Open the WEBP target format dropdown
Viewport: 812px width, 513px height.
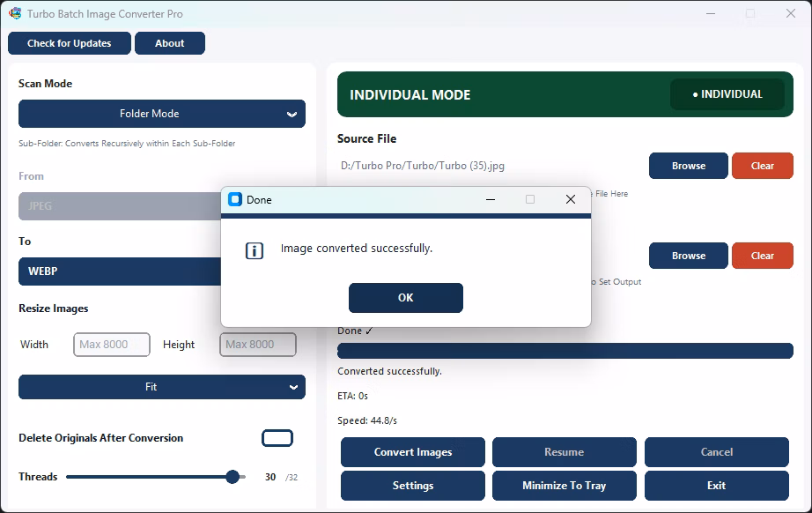[x=120, y=271]
